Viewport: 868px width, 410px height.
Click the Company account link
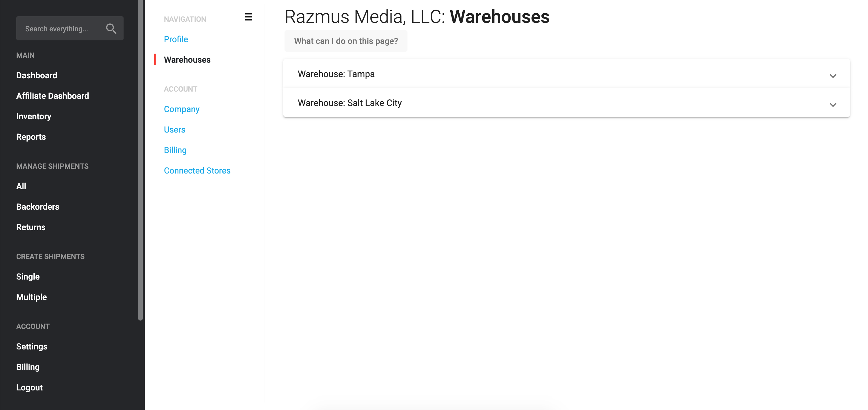[182, 109]
